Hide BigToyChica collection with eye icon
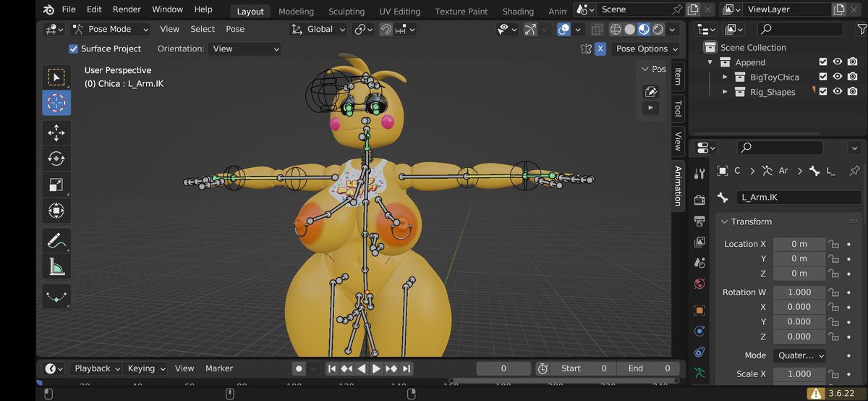Screen dimensions: 868x401 point(838,77)
